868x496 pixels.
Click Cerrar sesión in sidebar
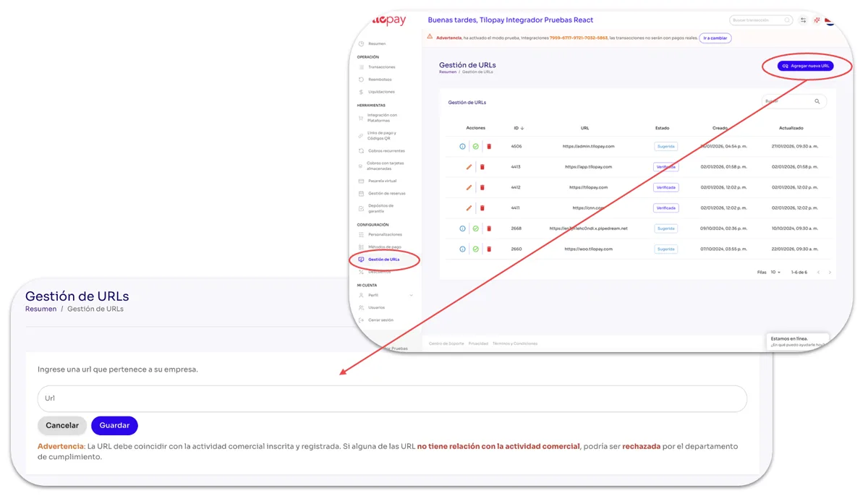click(380, 320)
